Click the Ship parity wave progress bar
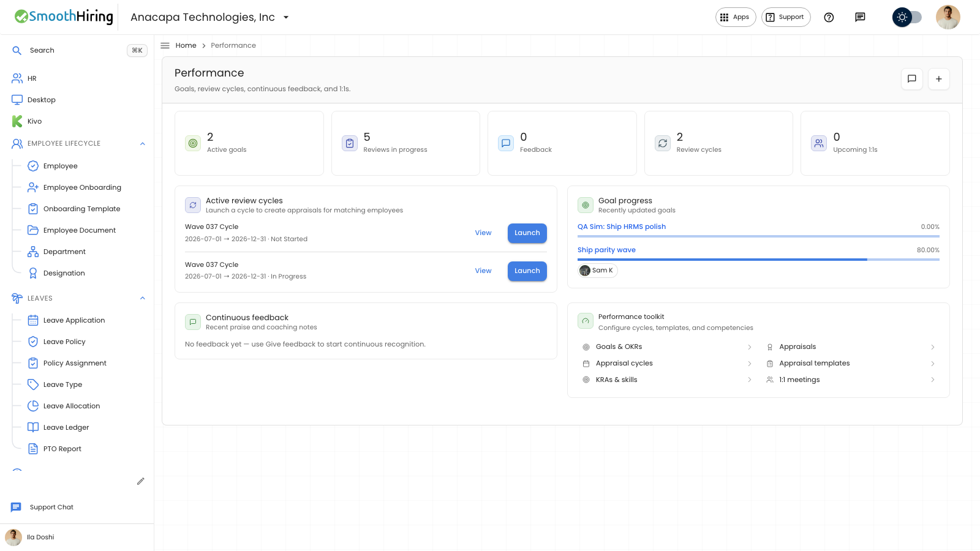 (x=758, y=260)
